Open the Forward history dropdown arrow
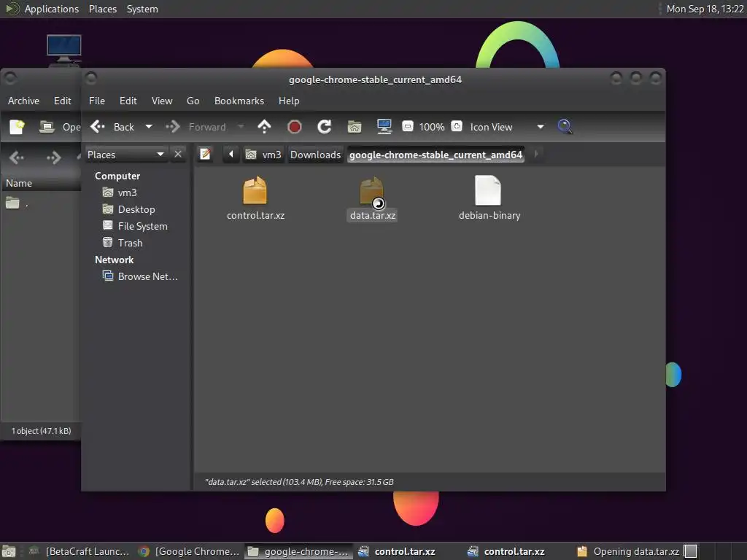This screenshot has width=747, height=560. 241,127
